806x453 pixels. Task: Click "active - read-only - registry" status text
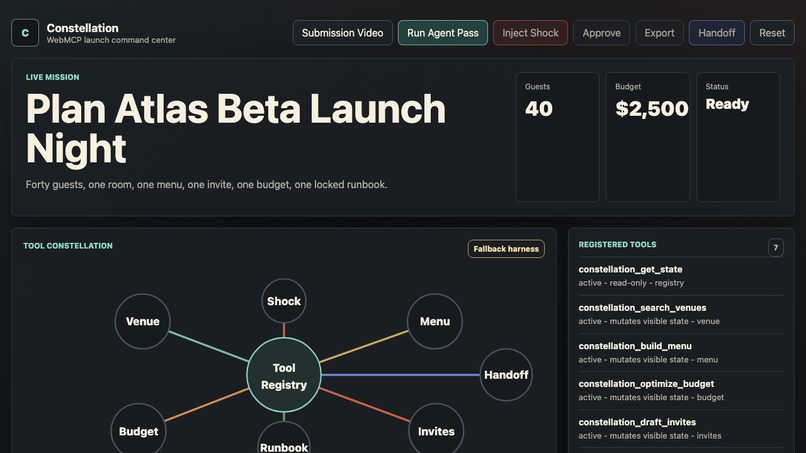click(x=631, y=283)
